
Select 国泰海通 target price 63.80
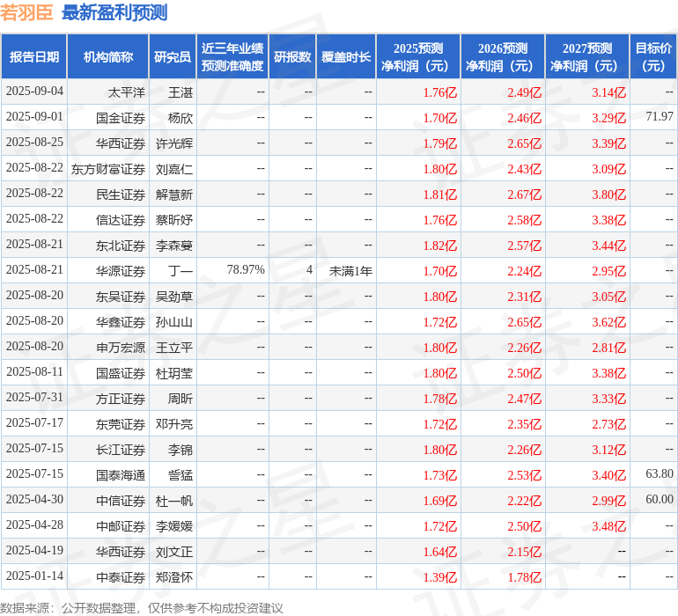tap(659, 473)
